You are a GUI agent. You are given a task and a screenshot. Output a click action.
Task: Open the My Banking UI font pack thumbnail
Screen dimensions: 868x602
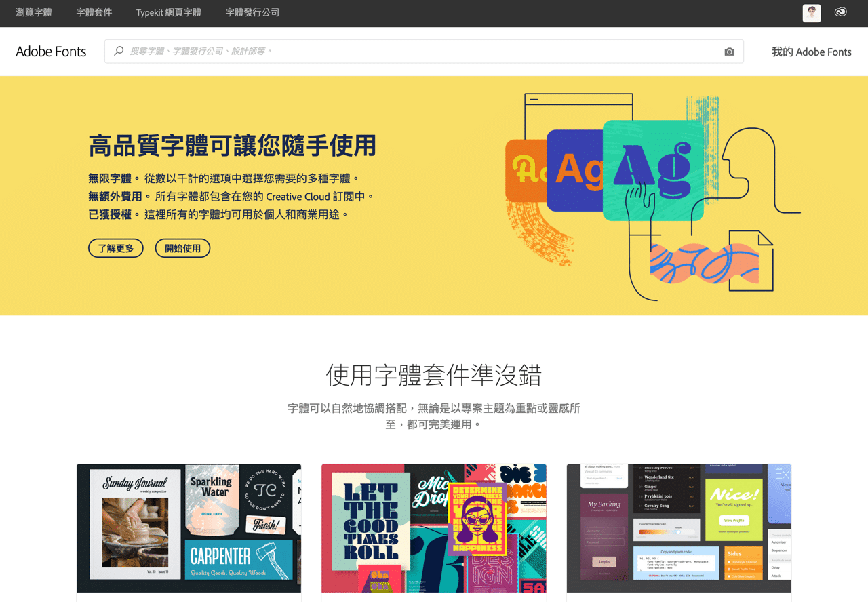[x=679, y=528]
